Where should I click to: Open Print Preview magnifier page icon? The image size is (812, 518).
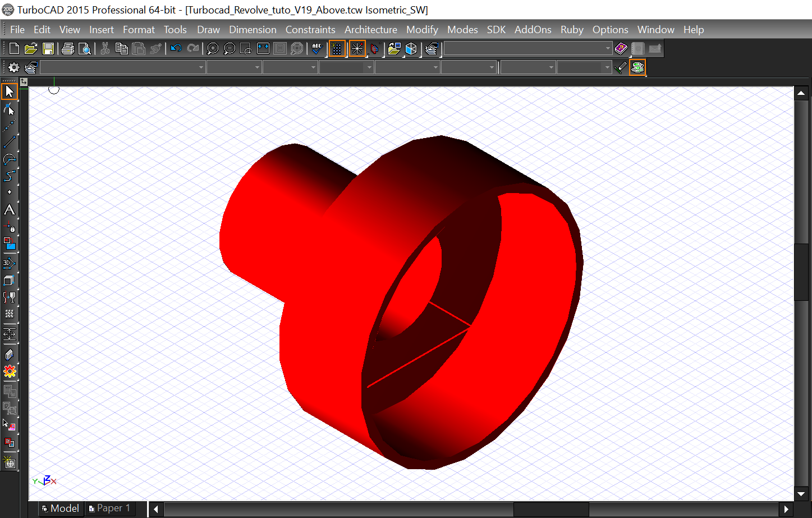85,49
